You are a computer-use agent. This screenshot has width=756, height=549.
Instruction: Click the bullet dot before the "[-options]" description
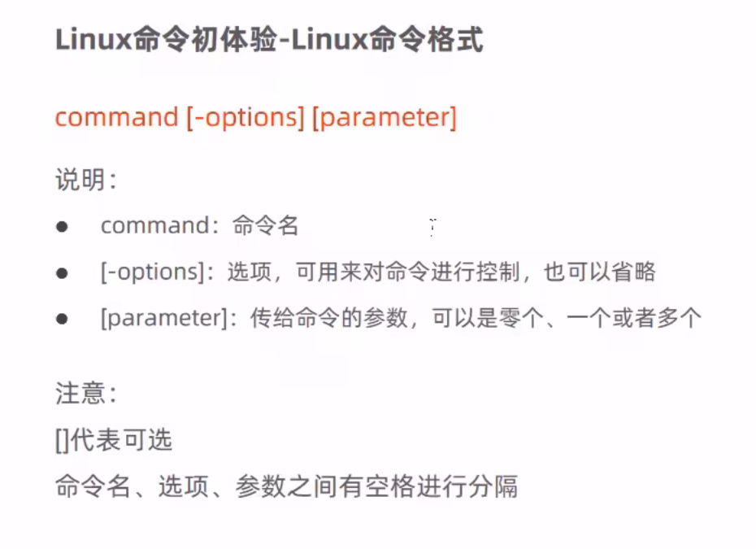click(62, 273)
